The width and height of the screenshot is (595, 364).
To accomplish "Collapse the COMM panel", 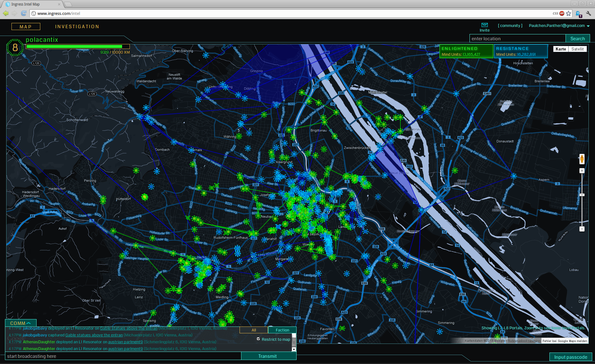I will [20, 323].
